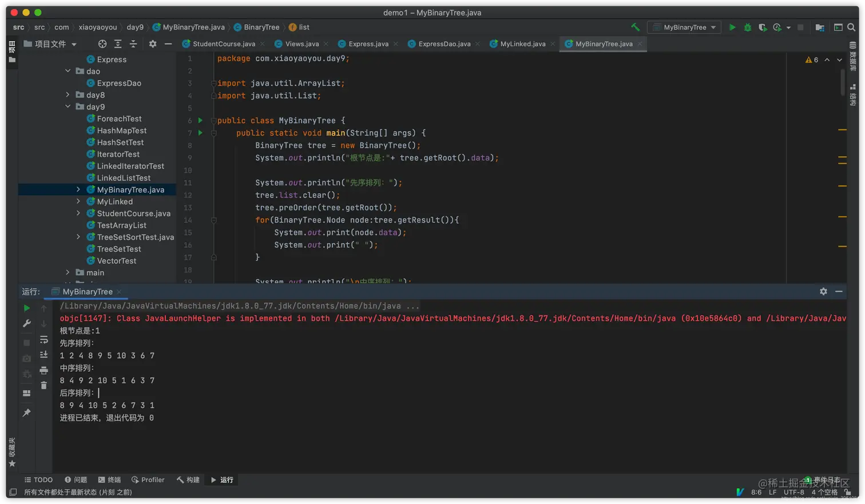Open Run panel settings gear

point(823,291)
